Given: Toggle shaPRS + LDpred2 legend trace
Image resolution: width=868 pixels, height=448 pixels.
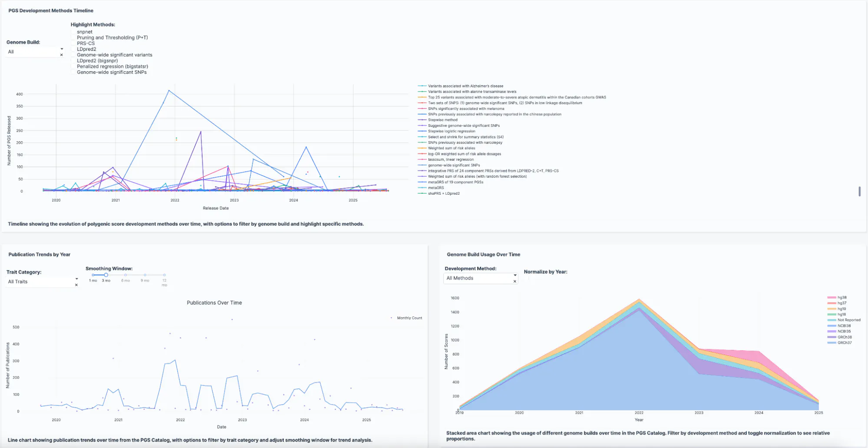Looking at the screenshot, I should click(439, 193).
